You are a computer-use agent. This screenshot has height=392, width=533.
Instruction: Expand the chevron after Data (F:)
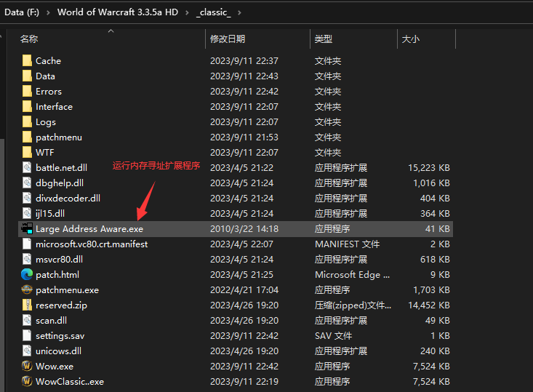coord(48,12)
